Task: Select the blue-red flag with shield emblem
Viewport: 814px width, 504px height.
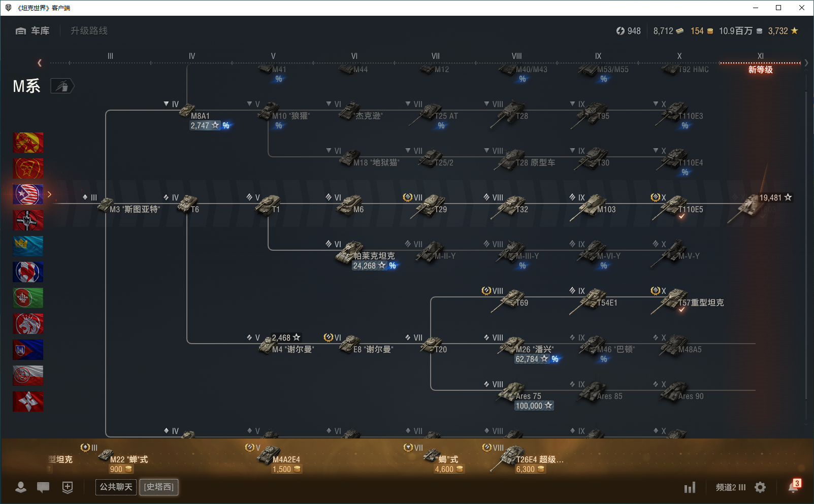Action: pos(28,350)
